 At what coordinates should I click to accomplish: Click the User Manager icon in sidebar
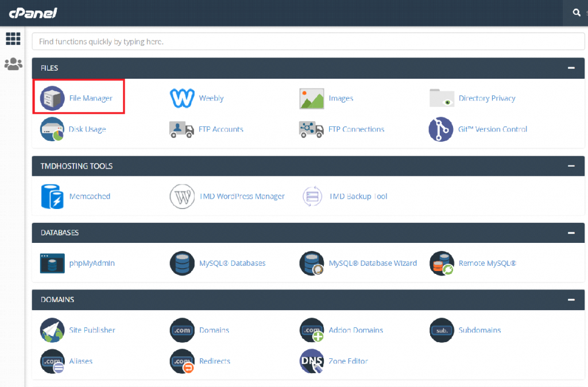[x=13, y=64]
